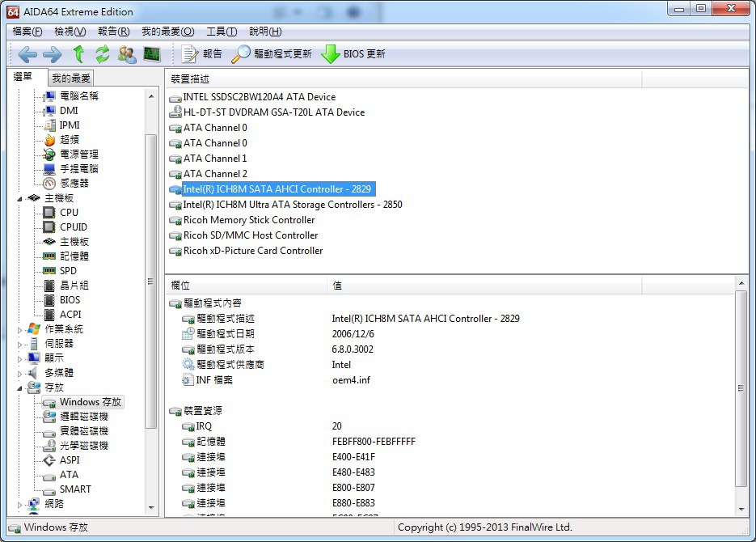This screenshot has height=542, width=756.
Task: Click the left tree scrollbar down arrow
Action: (x=151, y=508)
